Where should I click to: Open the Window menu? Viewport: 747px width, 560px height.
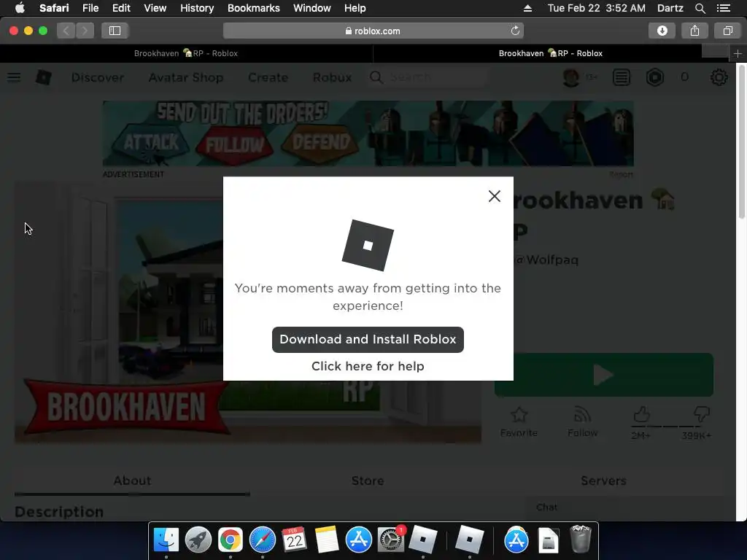point(311,8)
